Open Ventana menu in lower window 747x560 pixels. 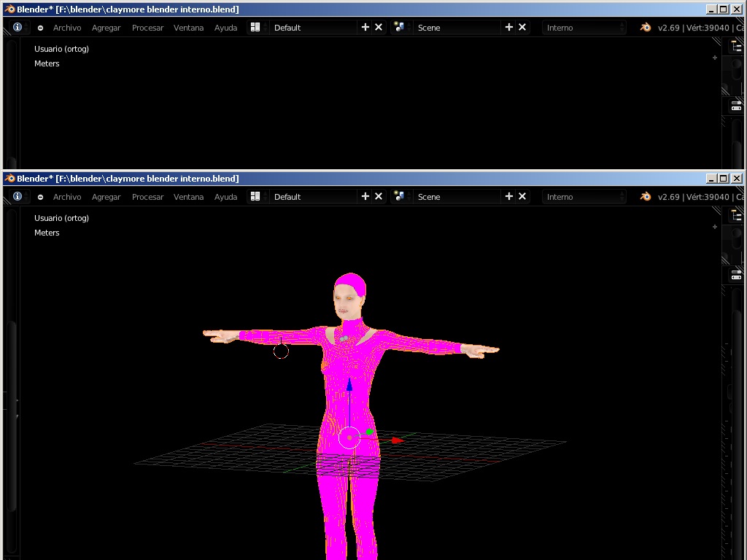[189, 197]
